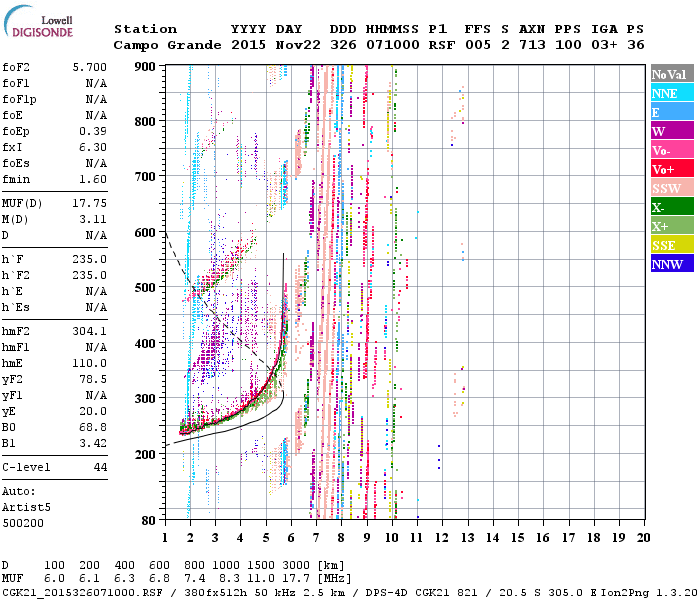This screenshot has height=600, width=700.
Task: Click the B1 value 3.42
Action: [x=93, y=443]
